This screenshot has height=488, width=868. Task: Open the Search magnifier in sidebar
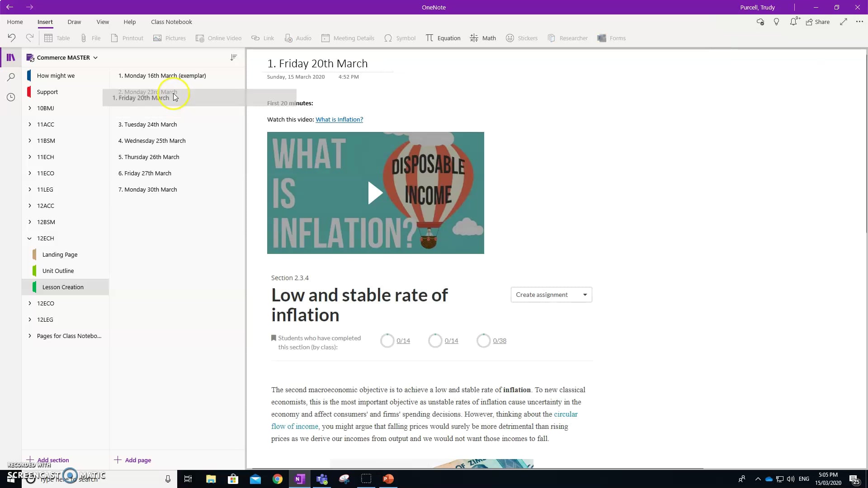(x=11, y=77)
